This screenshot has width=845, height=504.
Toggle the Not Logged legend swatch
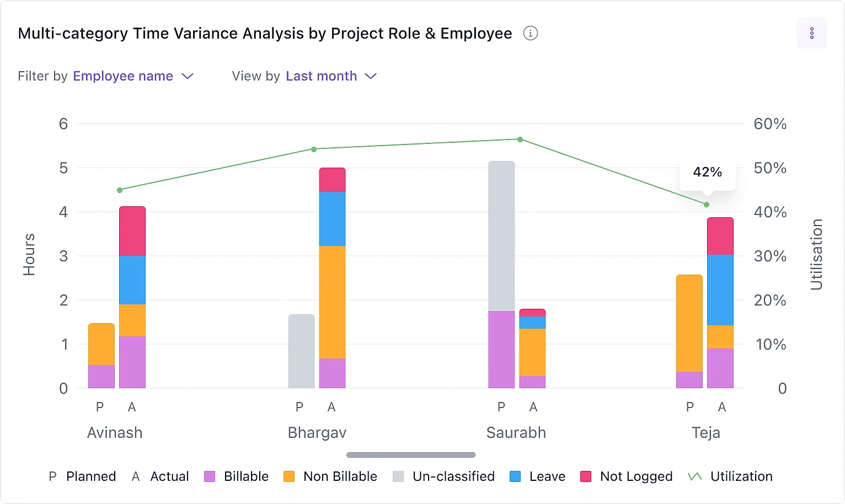click(x=586, y=476)
